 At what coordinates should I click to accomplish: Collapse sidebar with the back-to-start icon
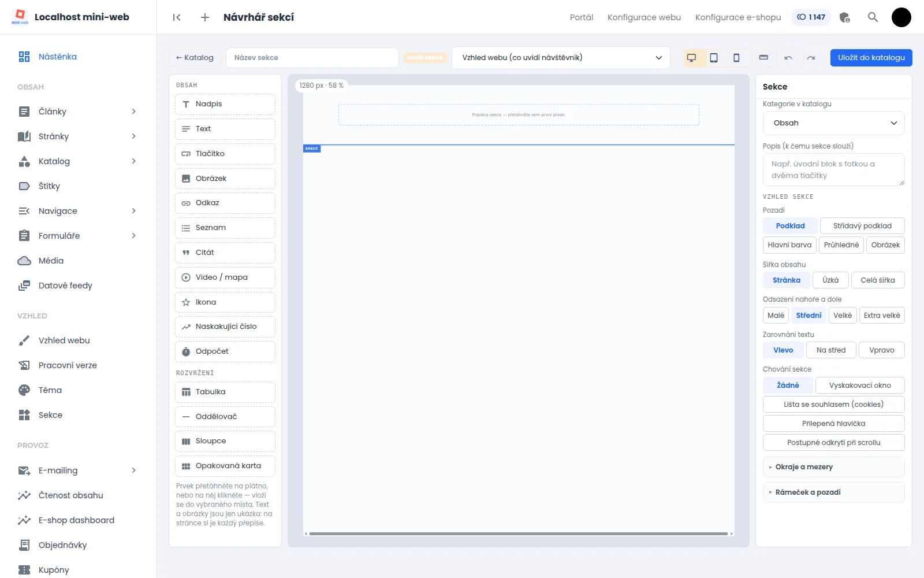point(177,17)
